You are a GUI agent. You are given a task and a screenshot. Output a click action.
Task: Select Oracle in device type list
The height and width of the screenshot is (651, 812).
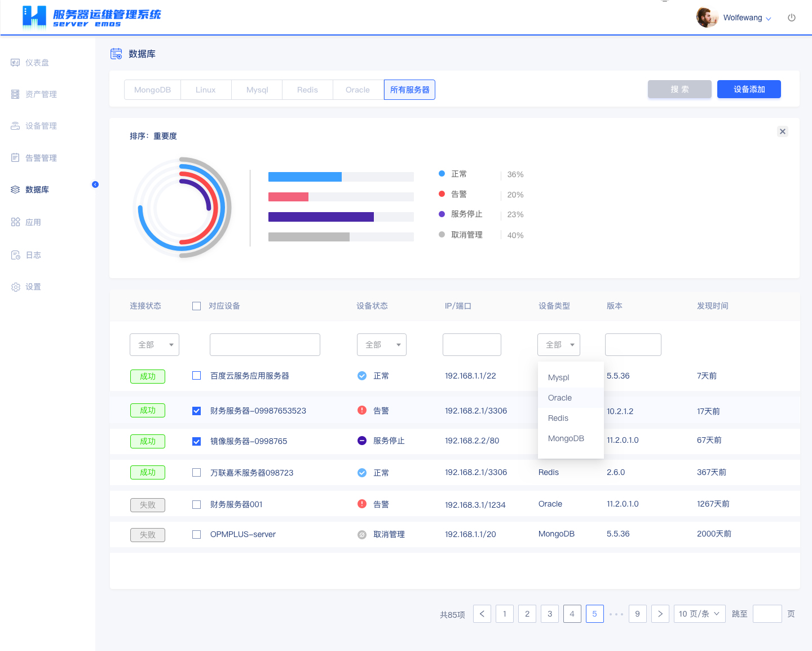[x=560, y=398]
